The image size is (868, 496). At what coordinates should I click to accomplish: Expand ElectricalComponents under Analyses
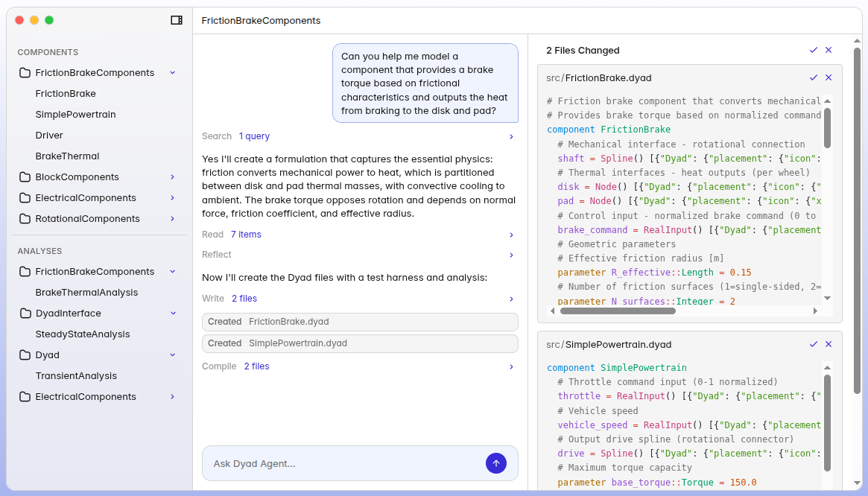point(173,396)
